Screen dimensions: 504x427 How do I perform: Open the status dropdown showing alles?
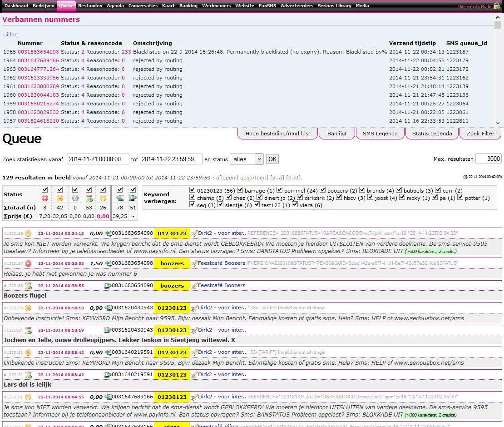247,159
